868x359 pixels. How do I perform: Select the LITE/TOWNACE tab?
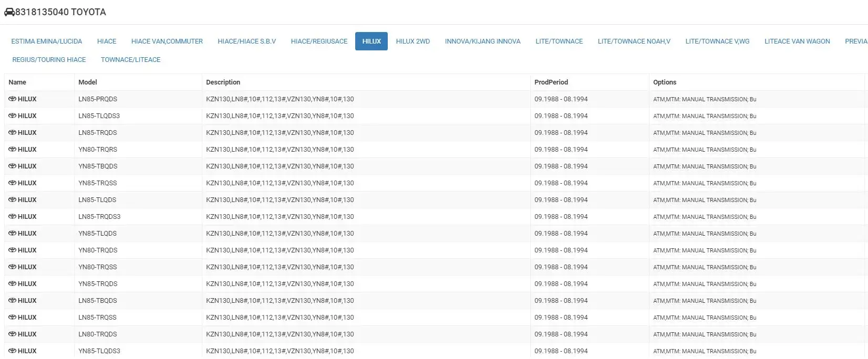(x=559, y=41)
